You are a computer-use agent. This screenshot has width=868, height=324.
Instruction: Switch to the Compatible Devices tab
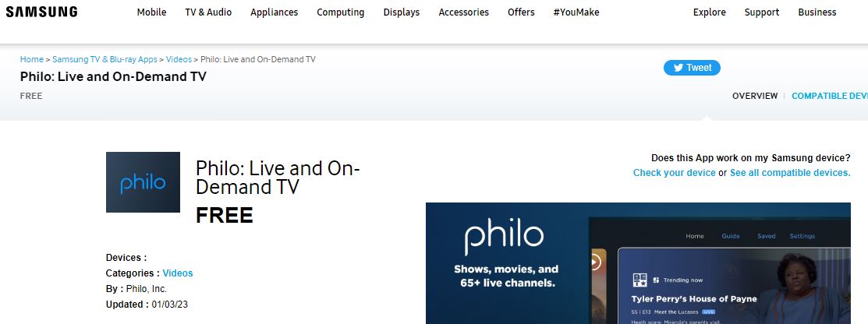pyautogui.click(x=830, y=96)
